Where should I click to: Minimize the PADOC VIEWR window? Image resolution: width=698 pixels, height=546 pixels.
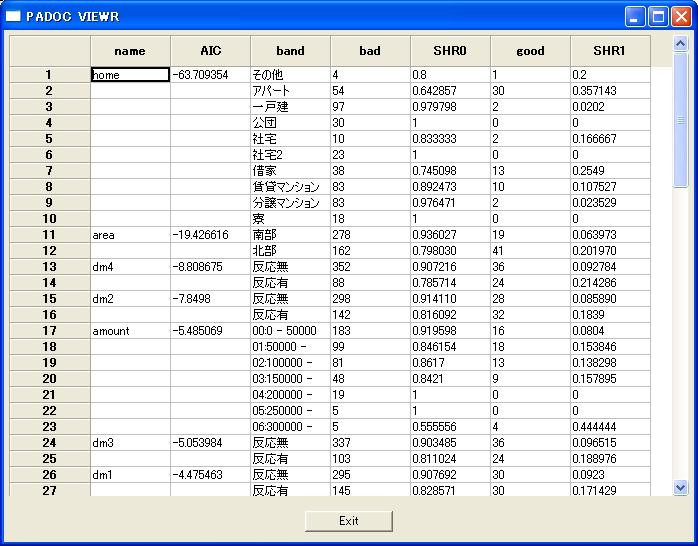pyautogui.click(x=635, y=16)
